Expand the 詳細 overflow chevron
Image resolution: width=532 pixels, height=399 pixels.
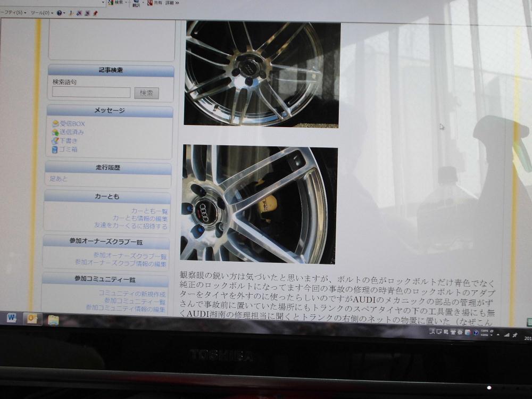click(x=177, y=3)
